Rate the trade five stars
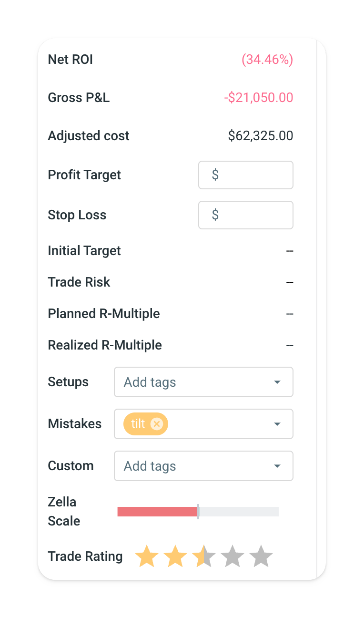This screenshot has width=364, height=618. 261,556
